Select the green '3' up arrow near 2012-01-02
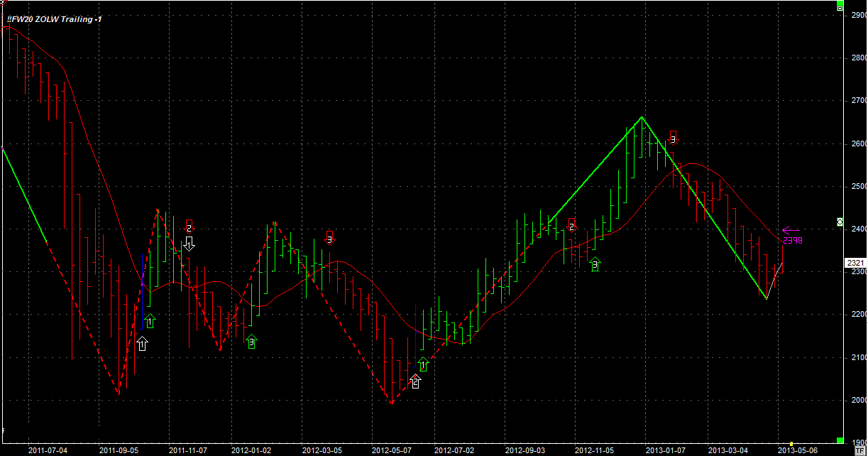Image resolution: width=868 pixels, height=456 pixels. pyautogui.click(x=252, y=342)
